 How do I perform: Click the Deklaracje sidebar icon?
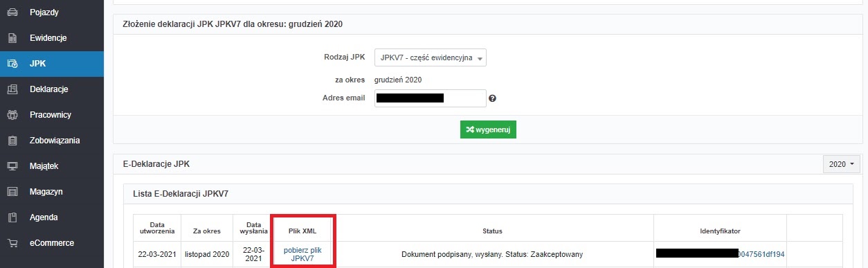(x=12, y=89)
